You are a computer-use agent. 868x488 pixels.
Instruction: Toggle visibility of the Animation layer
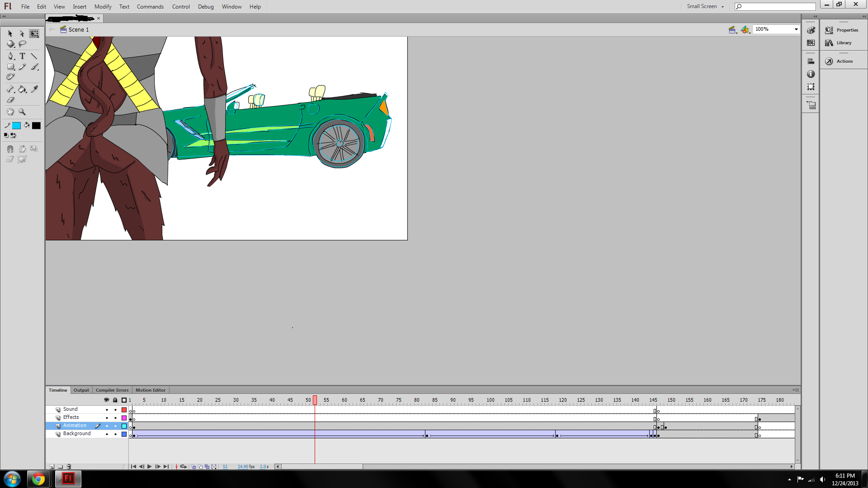click(x=107, y=426)
